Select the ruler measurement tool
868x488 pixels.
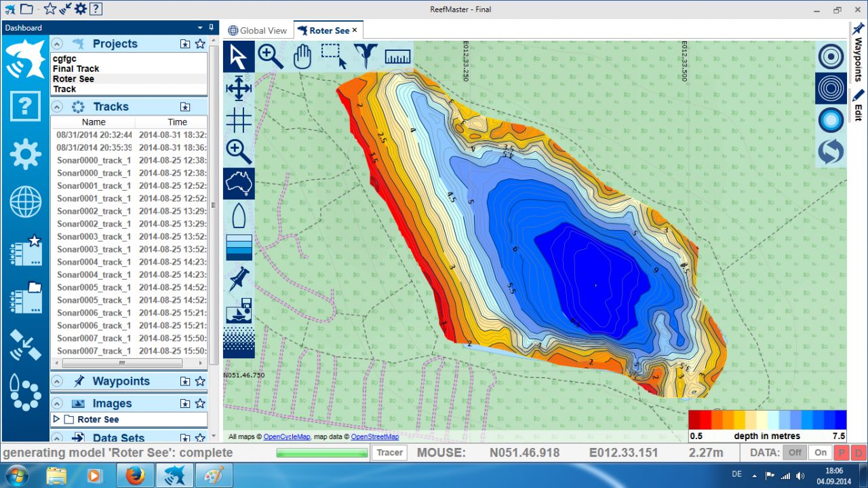click(x=397, y=56)
